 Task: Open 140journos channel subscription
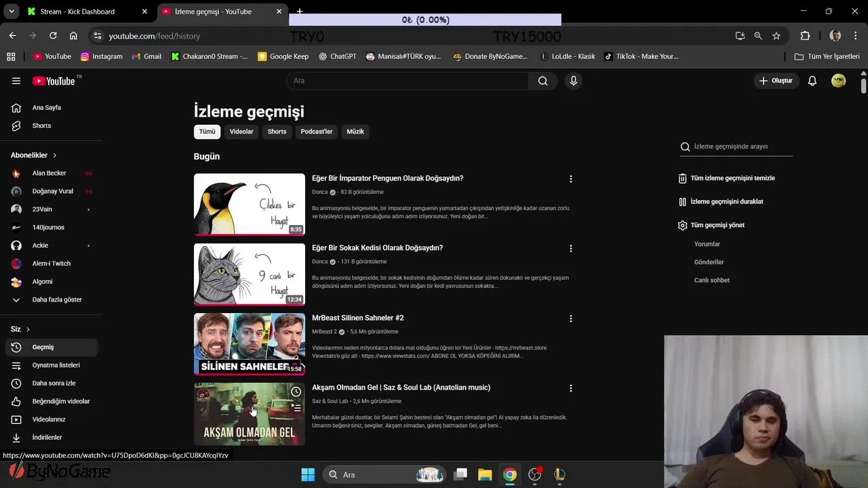51,228
